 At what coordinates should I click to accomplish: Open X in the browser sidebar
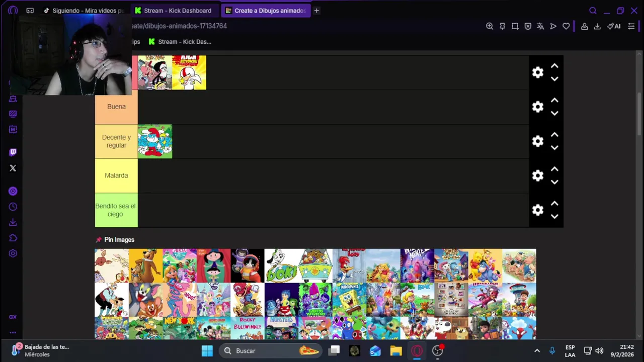[13, 168]
